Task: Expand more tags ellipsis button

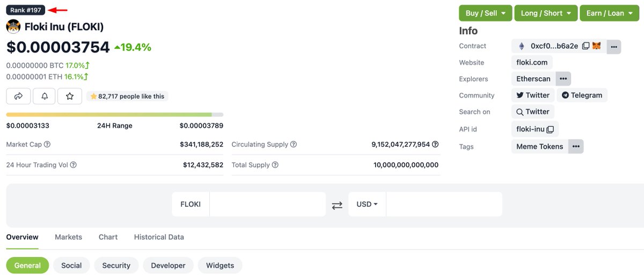Action: pyautogui.click(x=576, y=147)
